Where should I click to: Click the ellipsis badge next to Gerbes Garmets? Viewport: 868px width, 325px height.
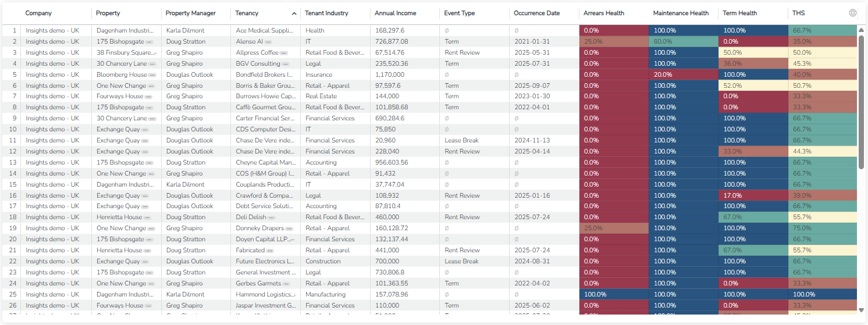[x=286, y=284]
